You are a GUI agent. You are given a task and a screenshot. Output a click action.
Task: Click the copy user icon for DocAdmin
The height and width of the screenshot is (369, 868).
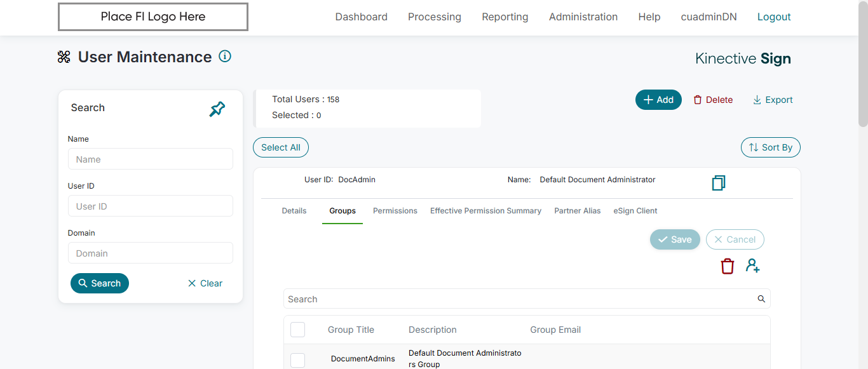(x=719, y=183)
